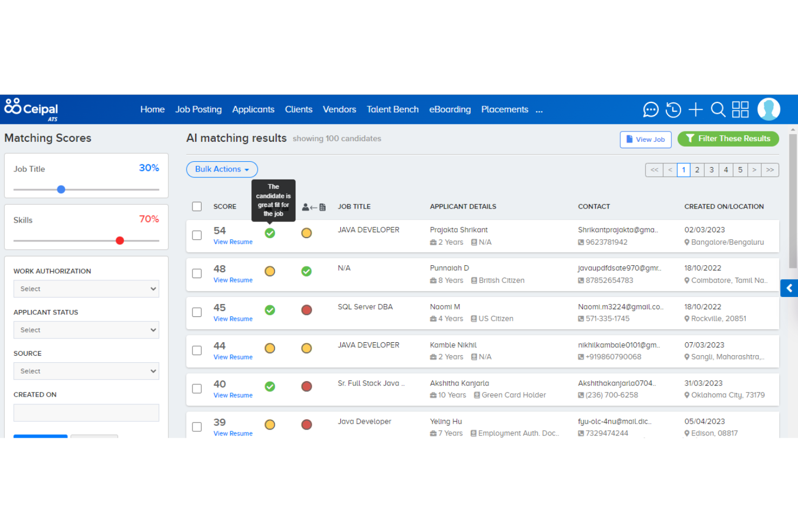Open the Work Authorization dropdown

pyautogui.click(x=86, y=289)
